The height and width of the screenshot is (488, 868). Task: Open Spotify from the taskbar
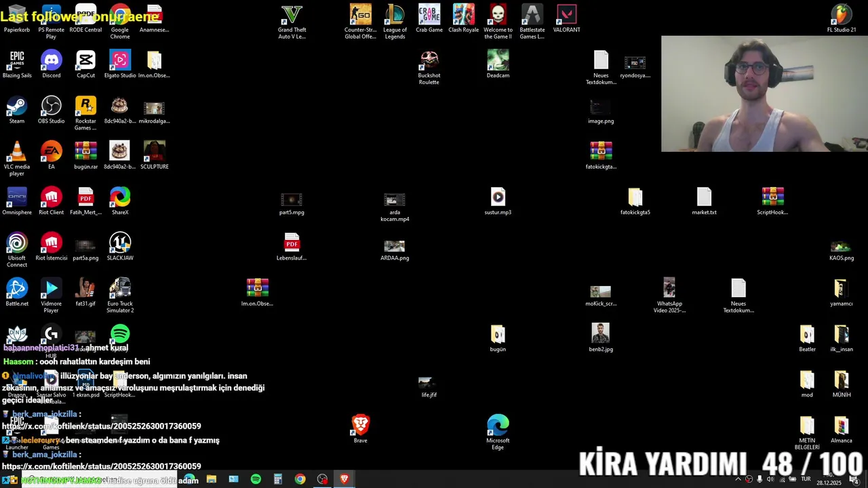coord(256,479)
